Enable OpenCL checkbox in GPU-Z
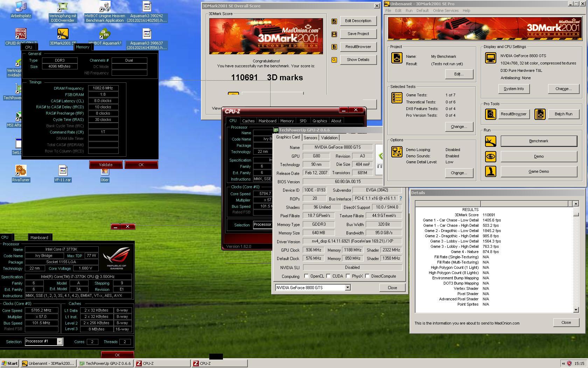Image resolution: width=588 pixels, height=368 pixels. pyautogui.click(x=307, y=276)
